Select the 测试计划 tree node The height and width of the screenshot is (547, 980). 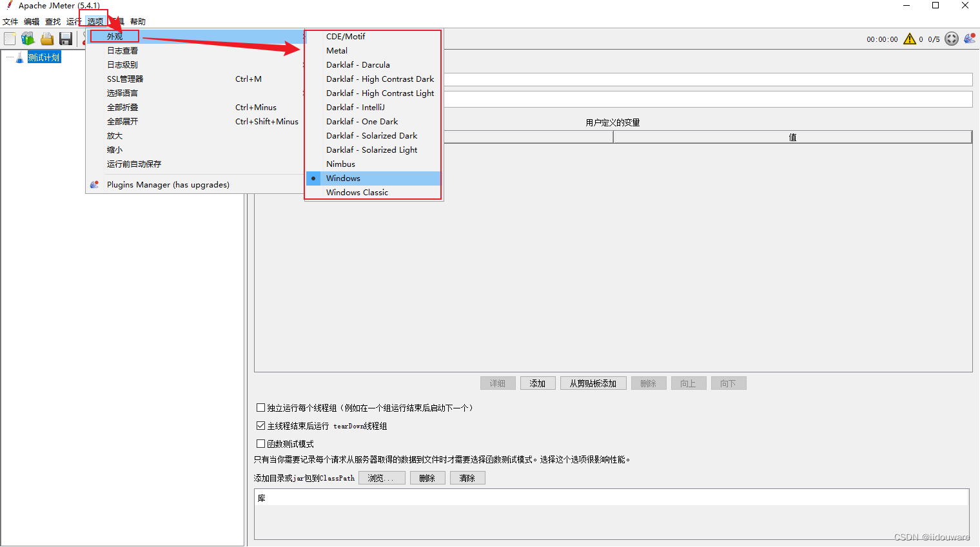coord(44,57)
